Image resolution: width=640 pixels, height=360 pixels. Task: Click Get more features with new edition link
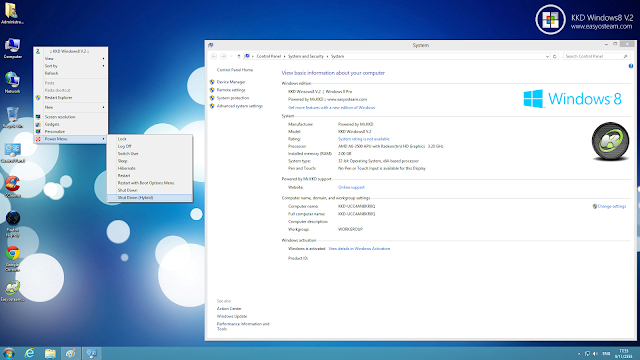331,108
